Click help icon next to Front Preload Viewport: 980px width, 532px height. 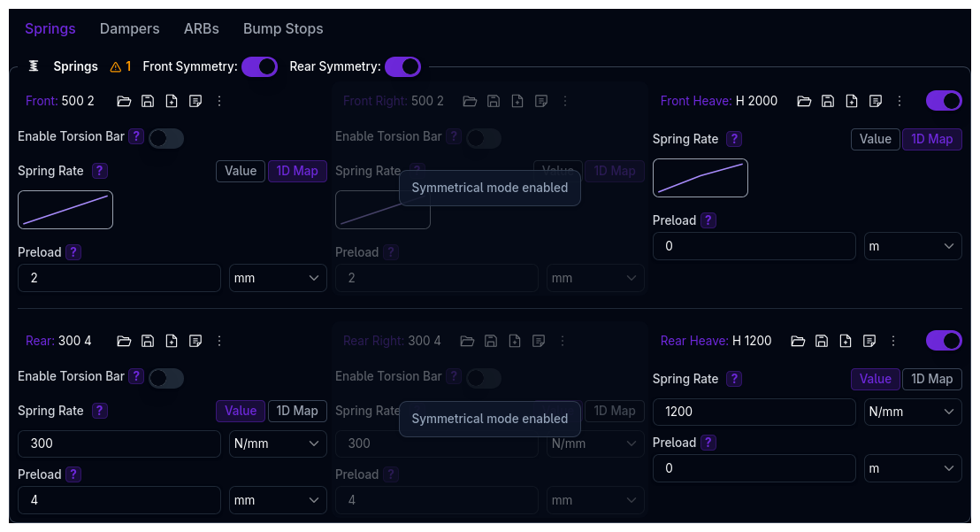(73, 252)
